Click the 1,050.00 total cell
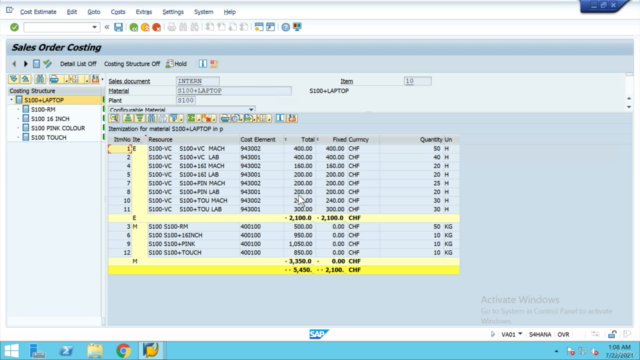 pos(299,244)
